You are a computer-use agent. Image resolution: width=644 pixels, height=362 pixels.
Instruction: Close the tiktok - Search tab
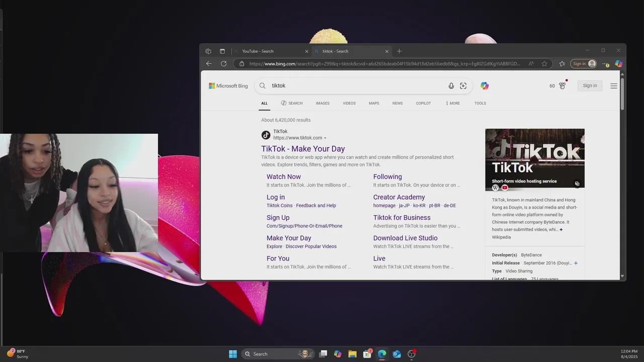point(387,51)
